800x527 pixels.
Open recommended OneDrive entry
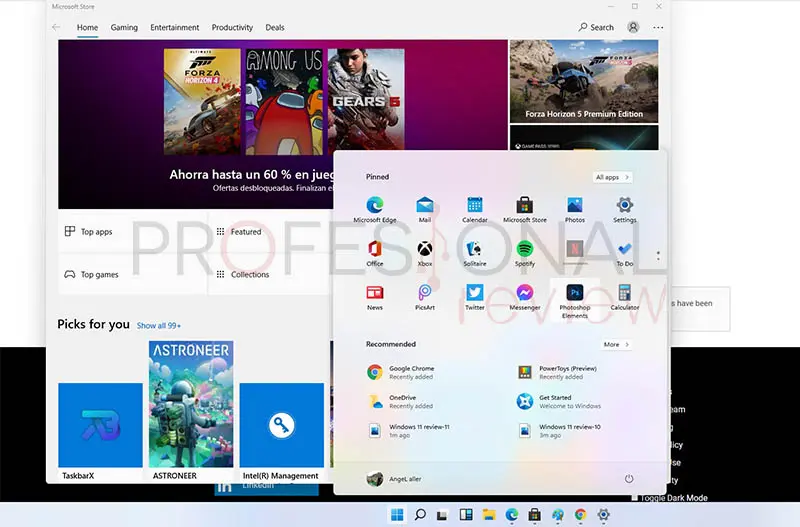(x=401, y=401)
